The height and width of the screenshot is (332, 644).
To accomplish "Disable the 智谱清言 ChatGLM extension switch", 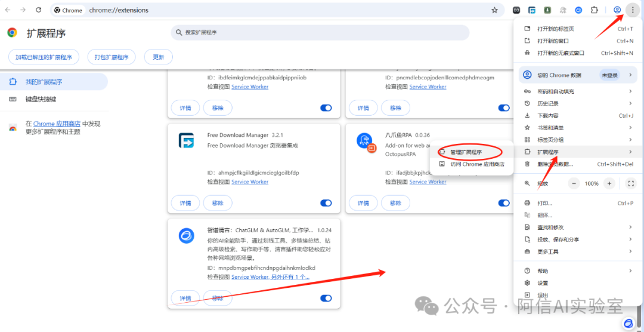I will [x=326, y=299].
